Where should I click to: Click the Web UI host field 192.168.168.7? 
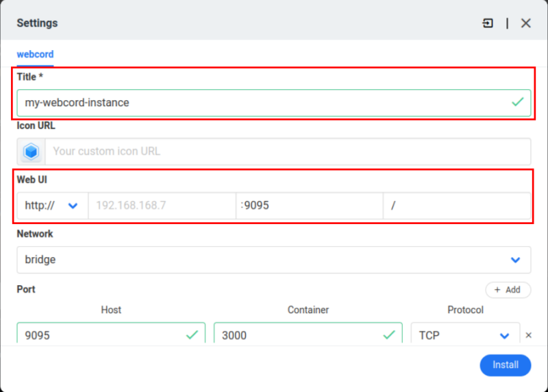coord(162,206)
